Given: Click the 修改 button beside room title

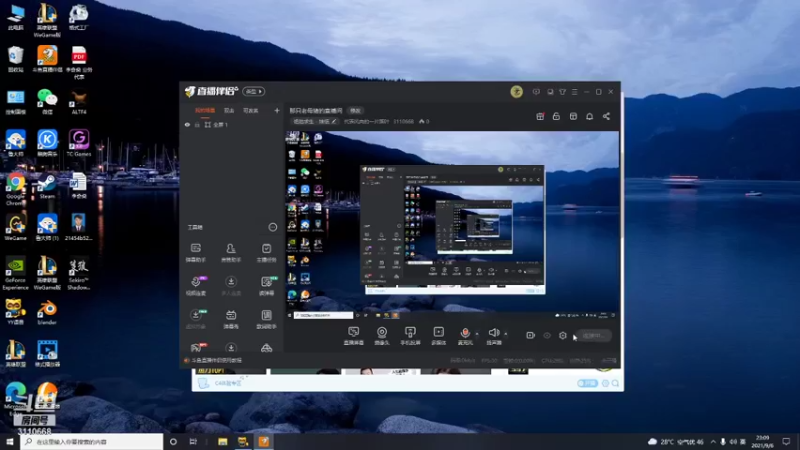Looking at the screenshot, I should tap(355, 111).
